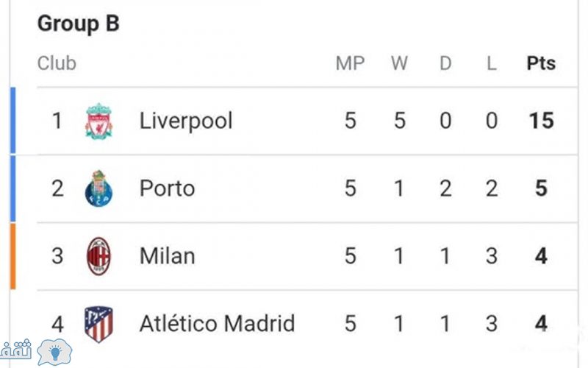Click the Pts column header
588x368 pixels.
click(x=541, y=63)
